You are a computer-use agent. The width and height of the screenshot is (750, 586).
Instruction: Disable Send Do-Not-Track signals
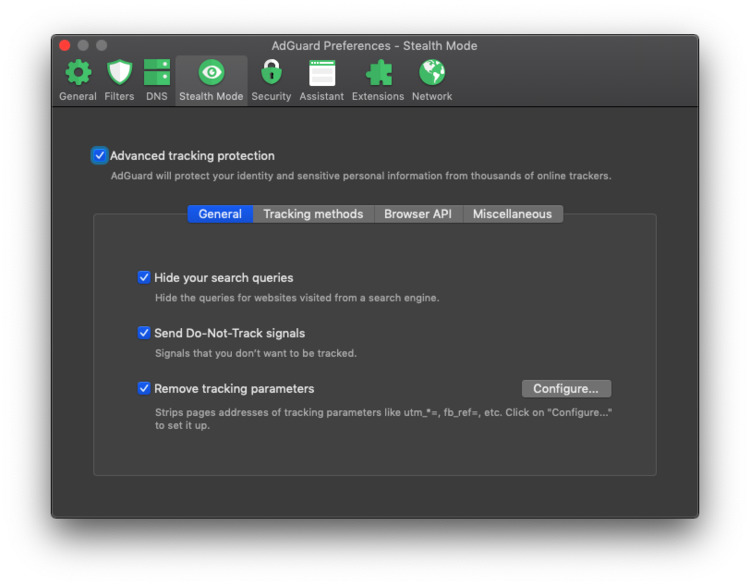pyautogui.click(x=143, y=333)
